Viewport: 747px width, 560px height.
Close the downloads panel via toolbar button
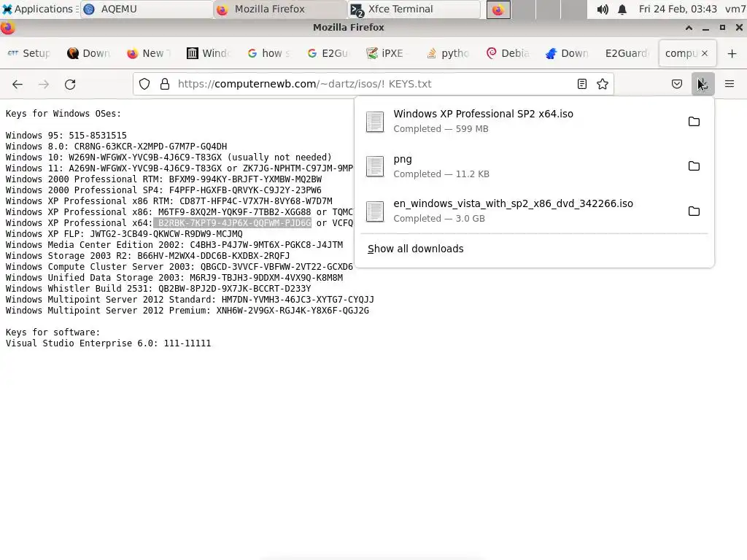[x=703, y=85]
